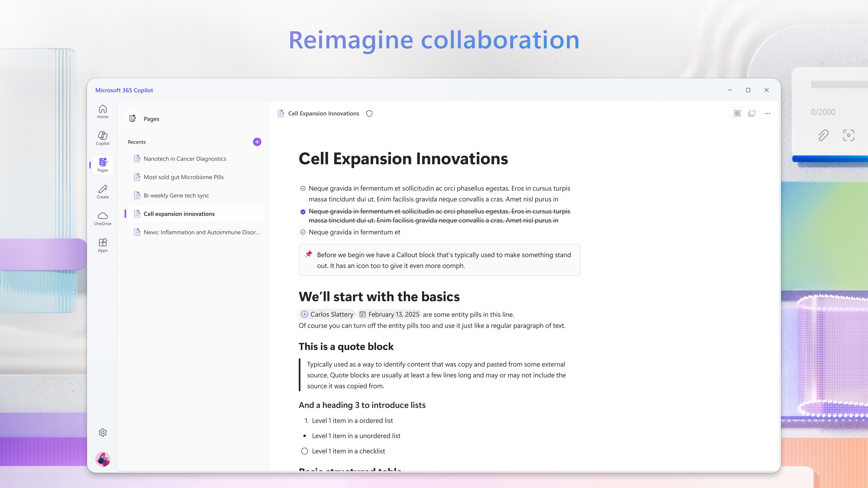The image size is (868, 488).
Task: Open the Apps section
Action: click(103, 245)
